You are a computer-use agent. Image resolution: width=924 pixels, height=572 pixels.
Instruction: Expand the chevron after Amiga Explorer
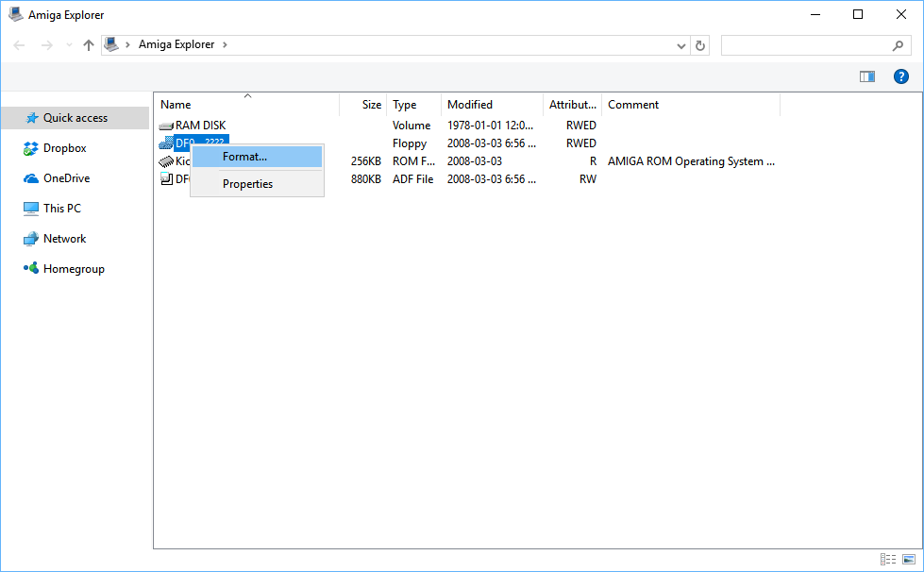click(225, 44)
